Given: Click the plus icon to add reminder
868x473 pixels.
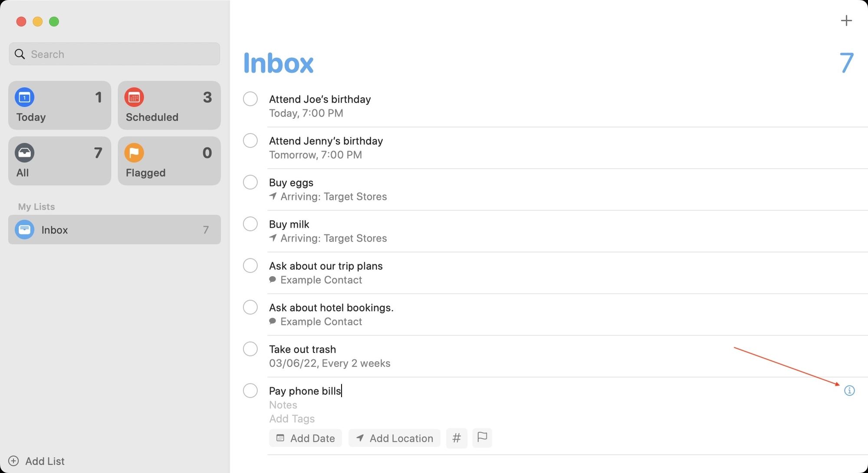Looking at the screenshot, I should click(846, 21).
